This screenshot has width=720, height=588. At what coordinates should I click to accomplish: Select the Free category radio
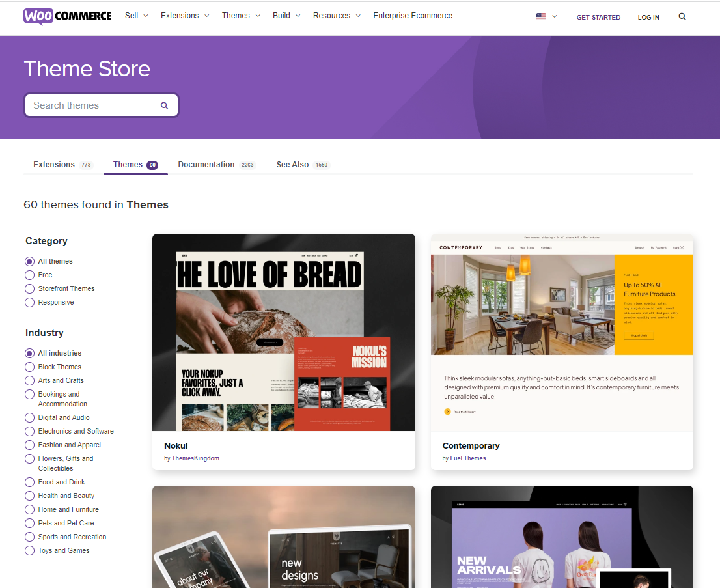(x=29, y=275)
